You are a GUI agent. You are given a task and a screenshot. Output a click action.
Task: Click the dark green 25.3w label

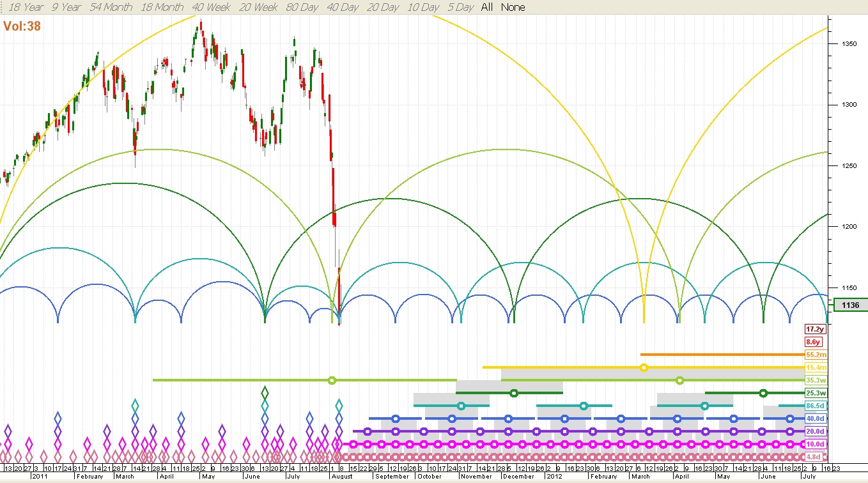click(816, 393)
